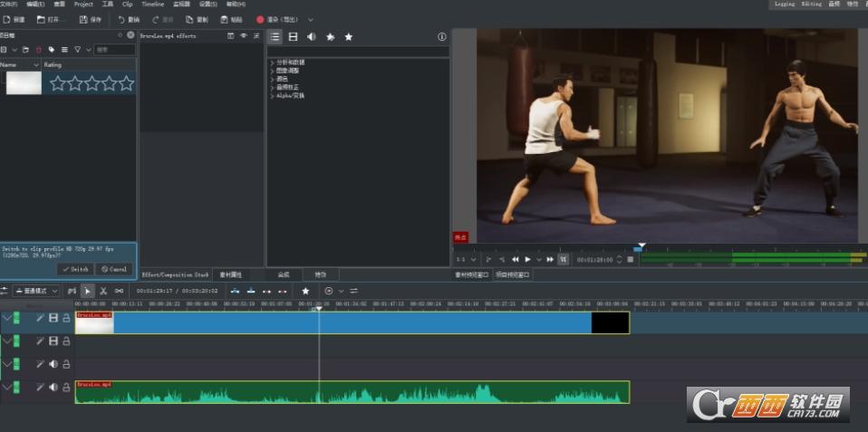Select the razor scissors tool
This screenshot has width=868, height=432.
point(103,291)
